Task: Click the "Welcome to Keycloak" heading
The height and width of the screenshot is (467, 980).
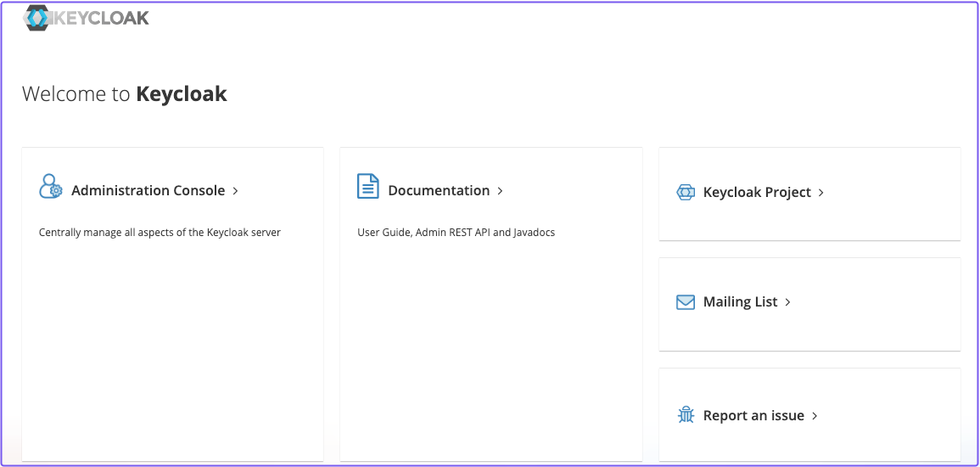Action: (x=125, y=93)
